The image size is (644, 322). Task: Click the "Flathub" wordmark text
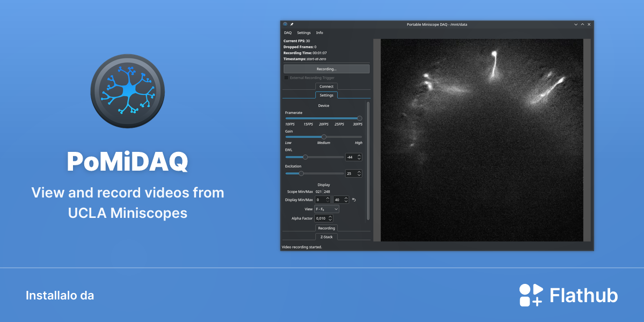tap(584, 295)
